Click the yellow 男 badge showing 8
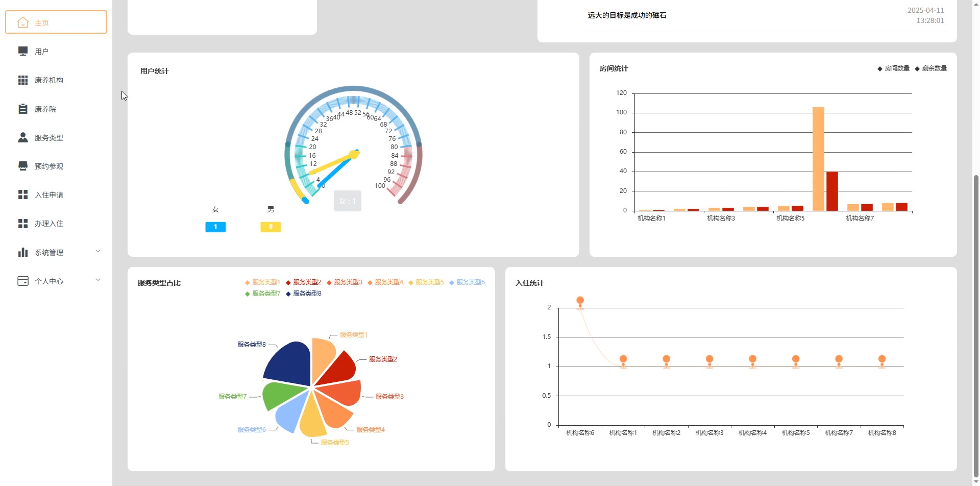 pyautogui.click(x=271, y=227)
